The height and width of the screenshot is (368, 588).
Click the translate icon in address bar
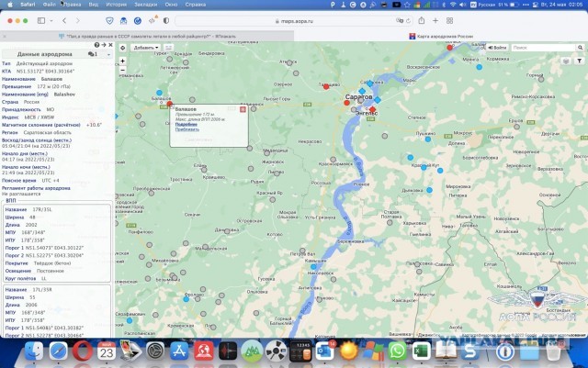(x=400, y=21)
